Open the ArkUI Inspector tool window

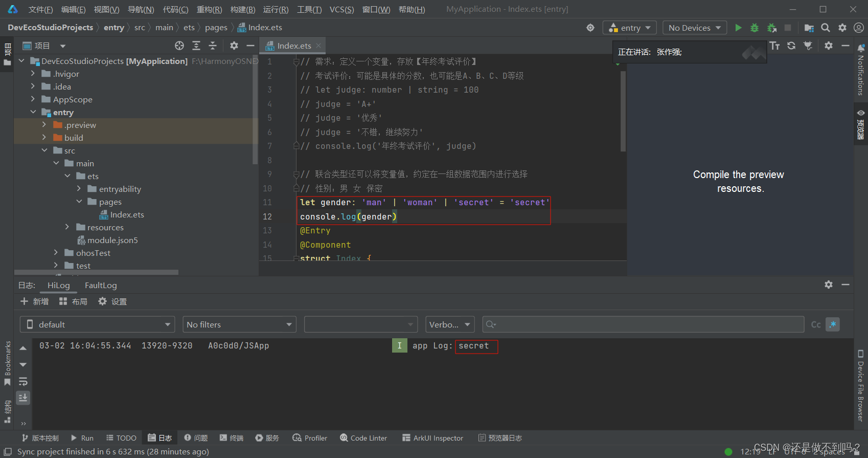coord(432,438)
